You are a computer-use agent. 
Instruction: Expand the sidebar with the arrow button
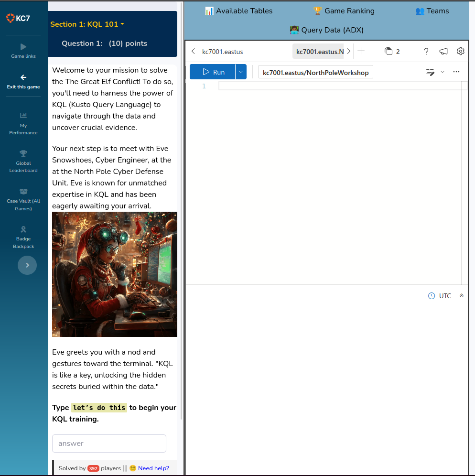click(27, 265)
